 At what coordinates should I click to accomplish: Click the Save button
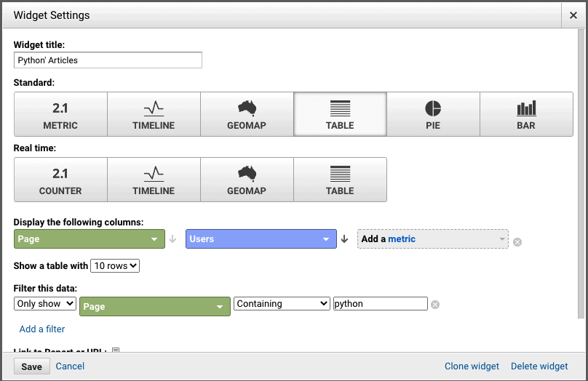(32, 366)
